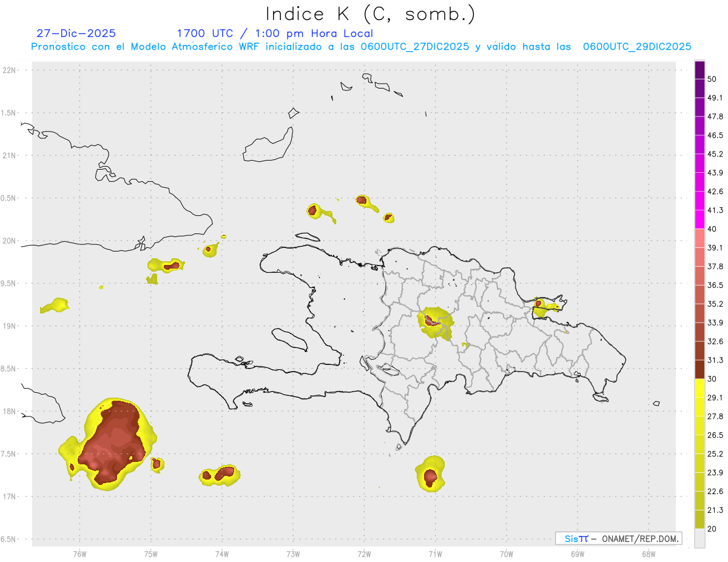This screenshot has height=562, width=728.
Task: Click the '74W' longitude label
Action: [x=222, y=554]
